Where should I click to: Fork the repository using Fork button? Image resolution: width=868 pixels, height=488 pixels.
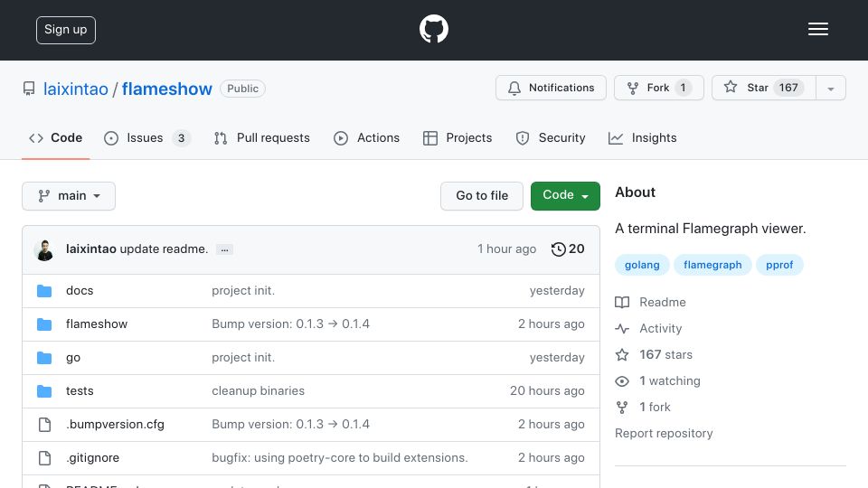pos(659,88)
